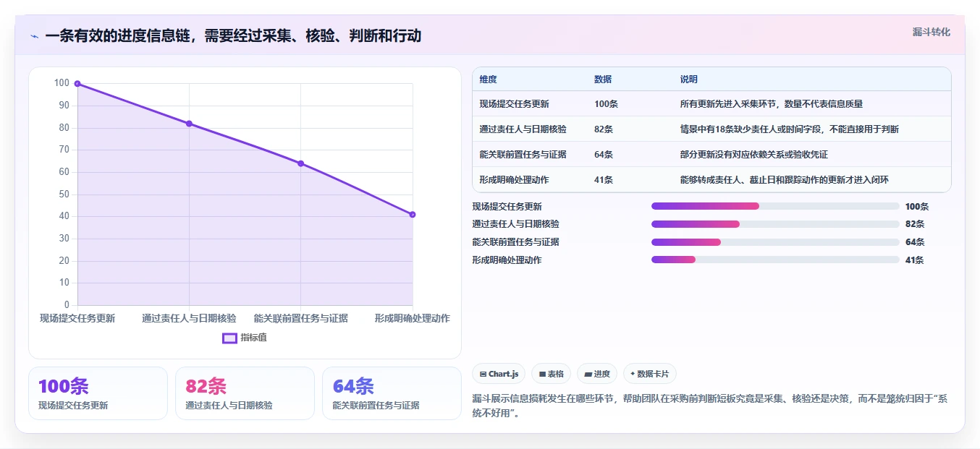Select the 进度 tag
Image resolution: width=980 pixels, height=449 pixels.
(597, 374)
